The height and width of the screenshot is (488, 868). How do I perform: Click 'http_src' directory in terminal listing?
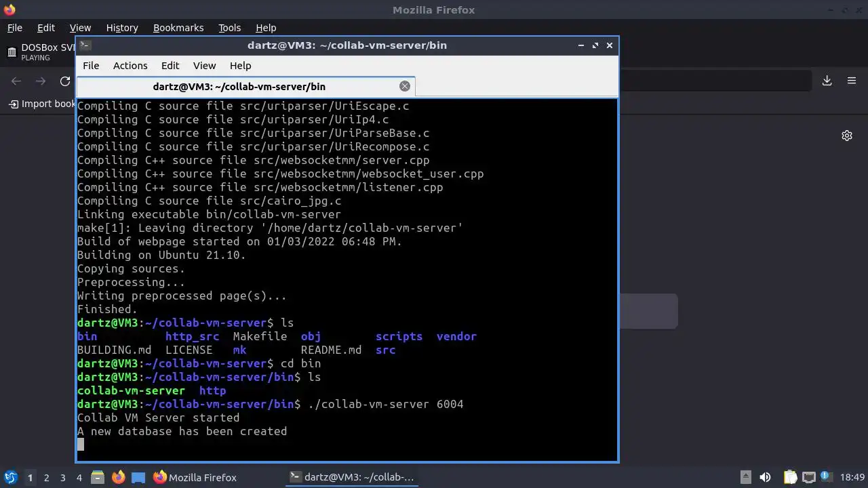coord(192,336)
